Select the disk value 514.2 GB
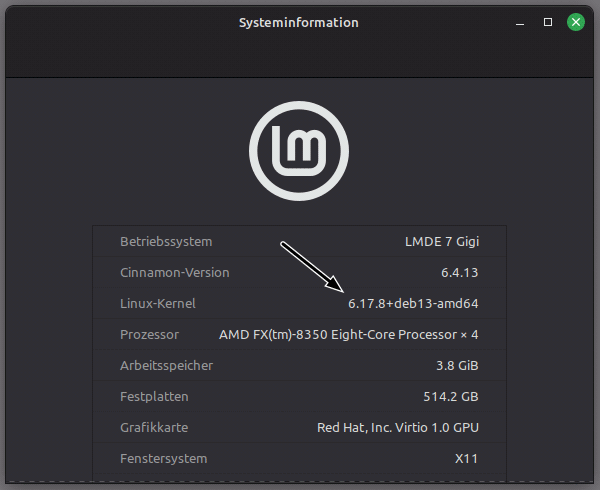600x490 pixels. 451,397
